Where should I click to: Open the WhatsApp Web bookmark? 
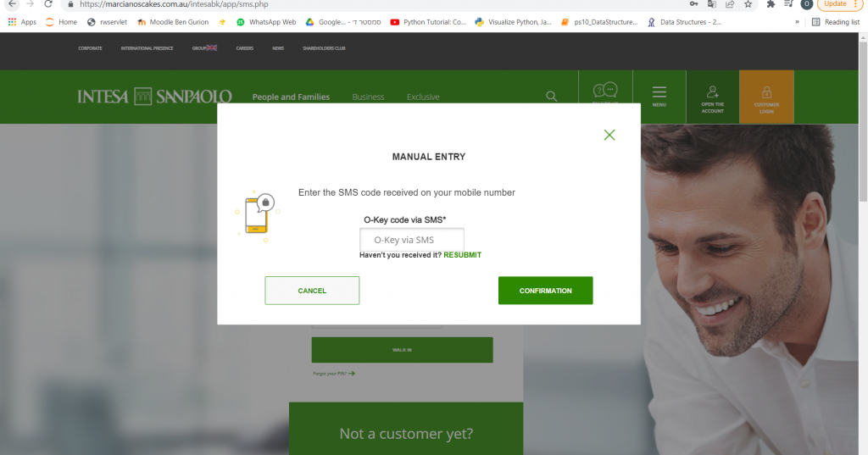[266, 22]
